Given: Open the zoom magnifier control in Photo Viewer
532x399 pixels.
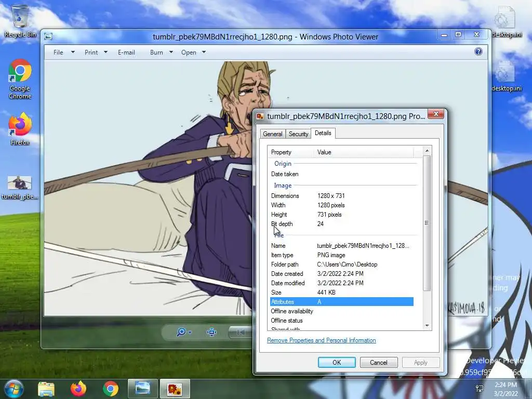Looking at the screenshot, I should pos(181,332).
